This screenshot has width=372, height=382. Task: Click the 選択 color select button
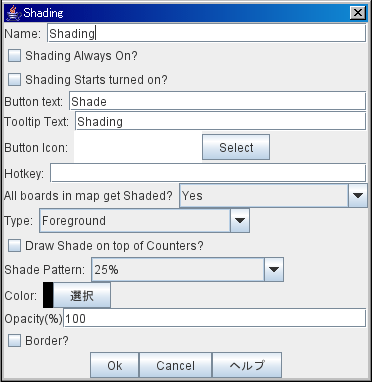(x=82, y=295)
